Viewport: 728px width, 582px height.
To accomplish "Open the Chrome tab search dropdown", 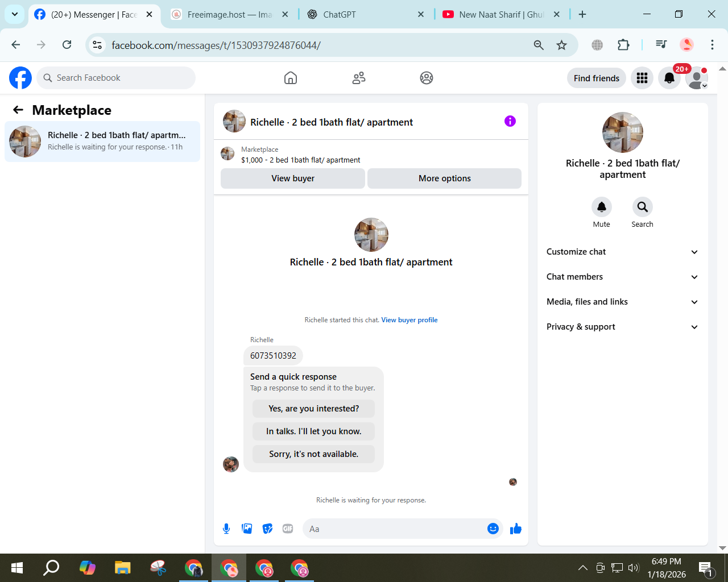I will click(x=15, y=14).
